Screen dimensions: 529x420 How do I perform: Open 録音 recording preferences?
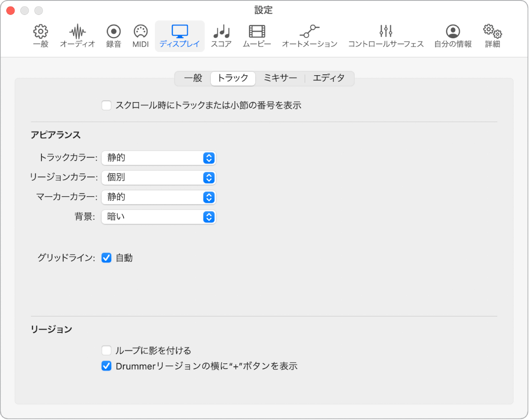pos(113,35)
